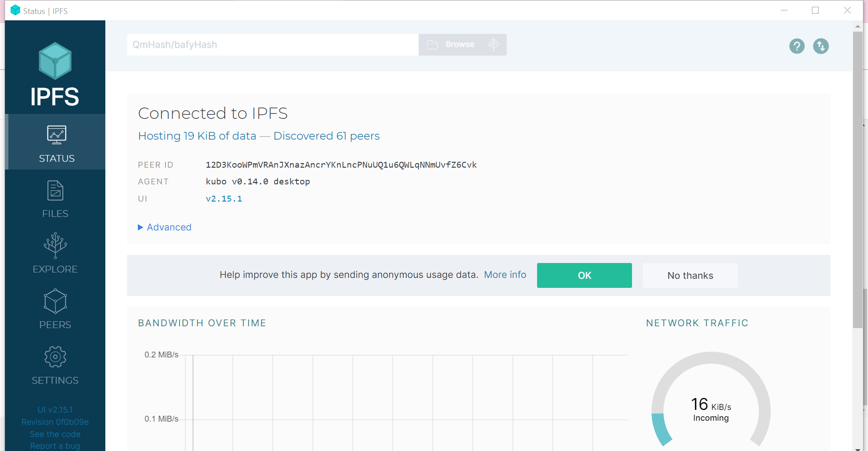Expand the Advanced details section
868x451 pixels.
(x=165, y=227)
